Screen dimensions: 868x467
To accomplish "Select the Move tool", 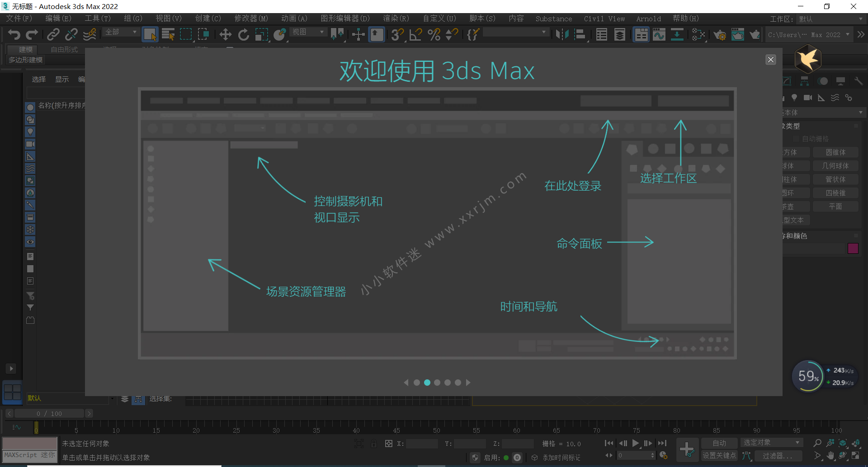I will [225, 34].
